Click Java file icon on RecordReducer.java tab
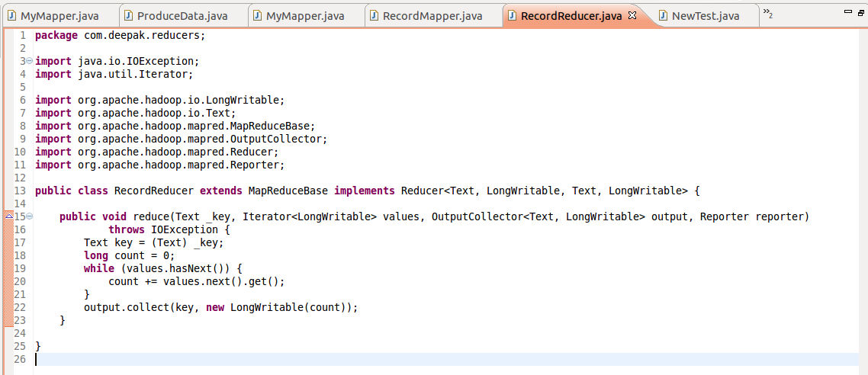This screenshot has height=375, width=868. pyautogui.click(x=513, y=15)
